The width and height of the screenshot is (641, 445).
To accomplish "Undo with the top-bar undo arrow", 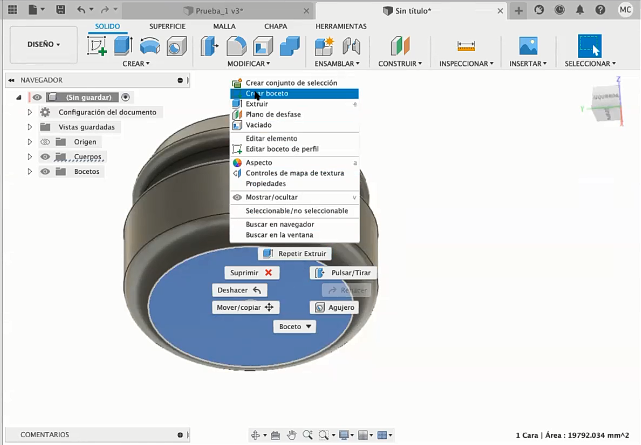I will pos(81,10).
